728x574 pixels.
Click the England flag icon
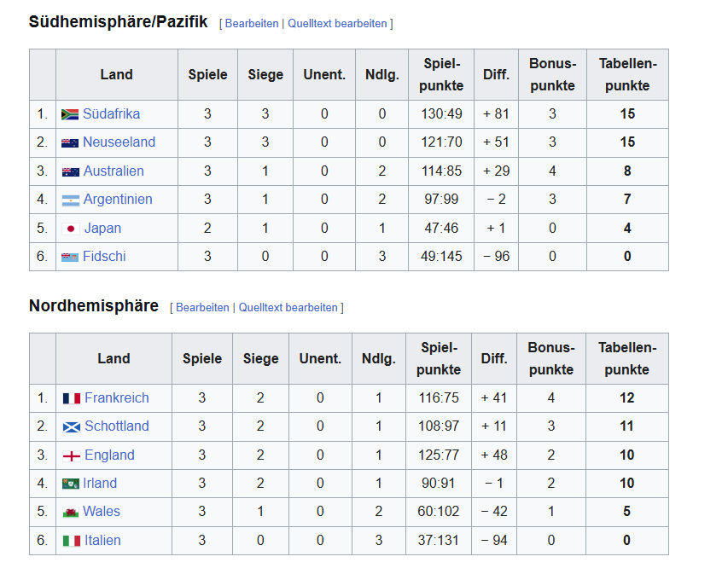click(x=72, y=456)
